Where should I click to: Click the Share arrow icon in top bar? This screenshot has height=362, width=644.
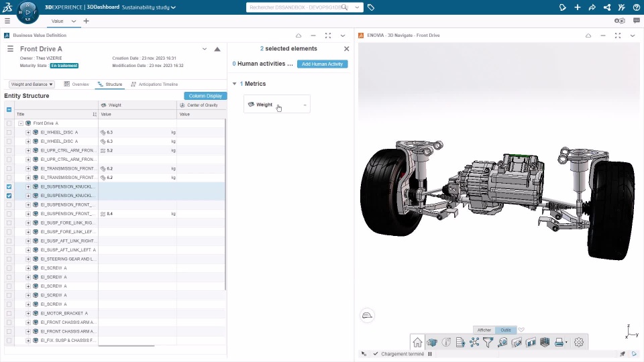pos(592,7)
